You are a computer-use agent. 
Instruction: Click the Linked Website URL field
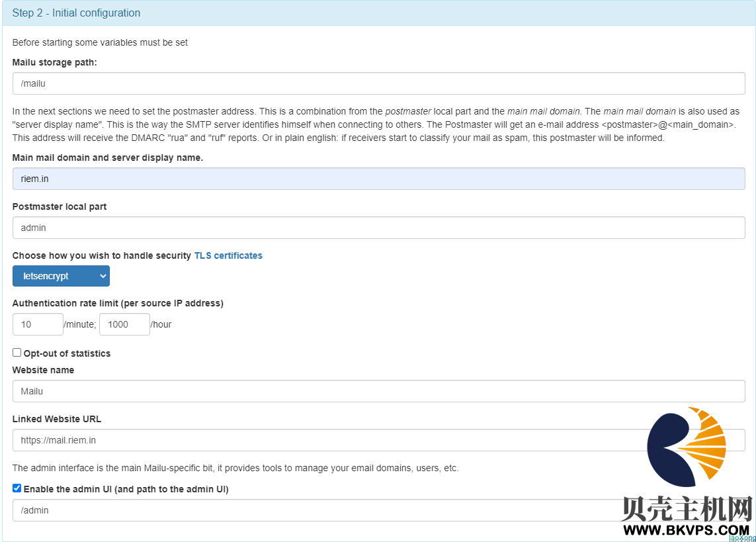(331, 440)
